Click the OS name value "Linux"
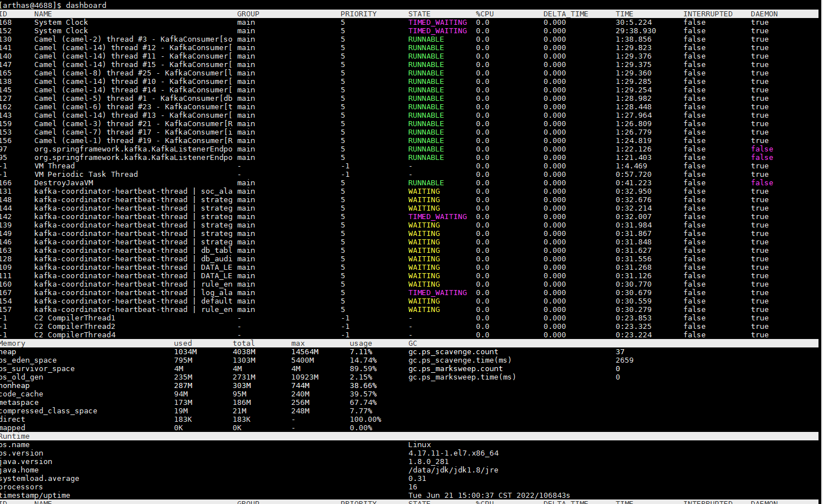The height and width of the screenshot is (504, 823). (419, 445)
